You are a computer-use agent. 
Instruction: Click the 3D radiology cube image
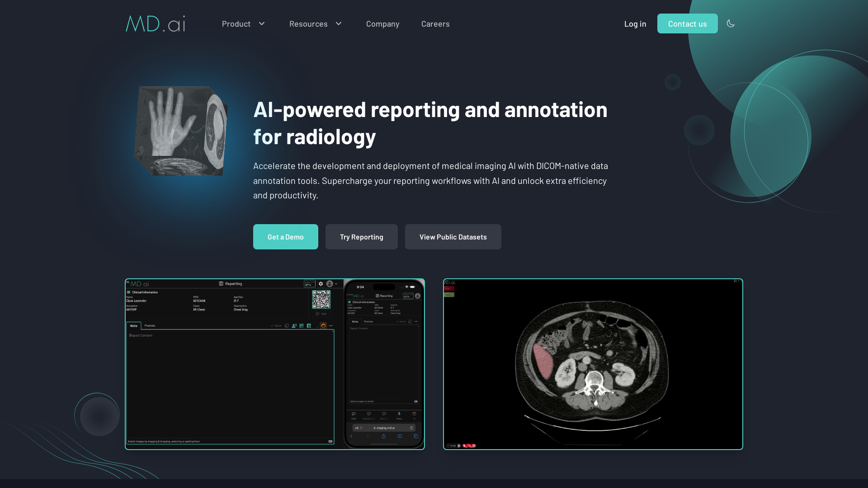[181, 131]
